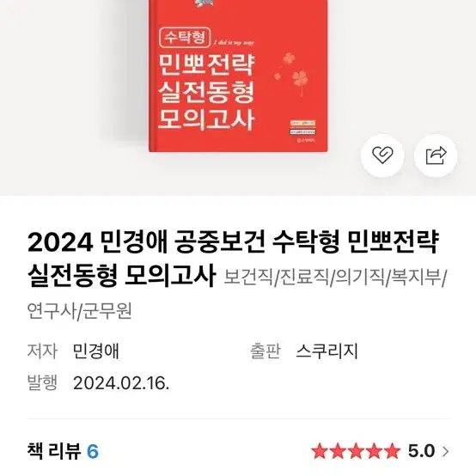Click the publication date 2024.02.16.
476x476 pixels.
[x=121, y=383]
